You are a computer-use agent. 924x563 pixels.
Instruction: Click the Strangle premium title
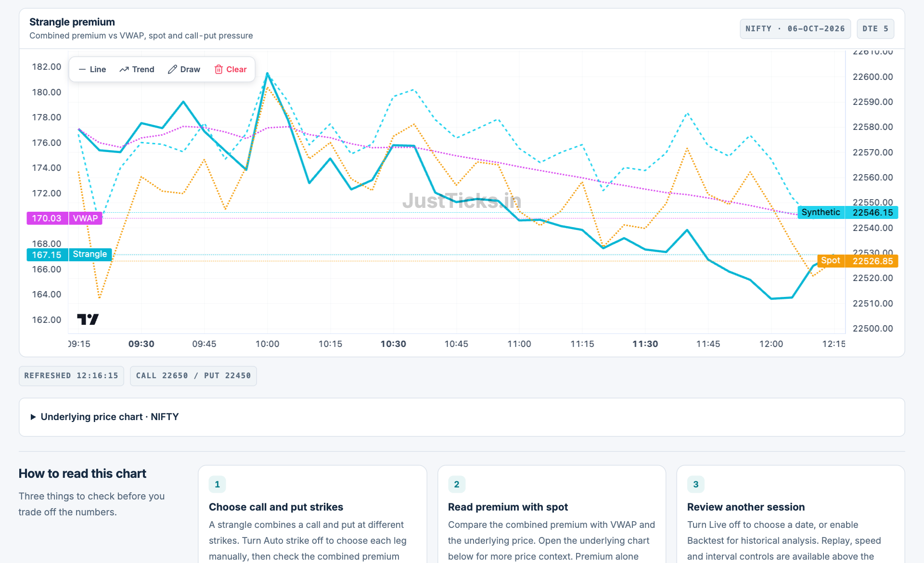(x=72, y=22)
